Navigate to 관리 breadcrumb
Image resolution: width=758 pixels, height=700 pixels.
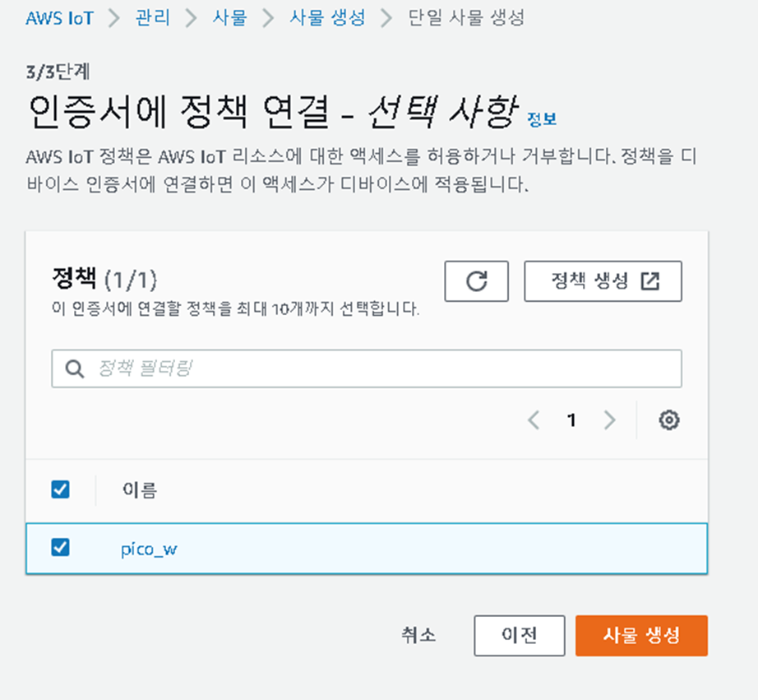pos(153,18)
